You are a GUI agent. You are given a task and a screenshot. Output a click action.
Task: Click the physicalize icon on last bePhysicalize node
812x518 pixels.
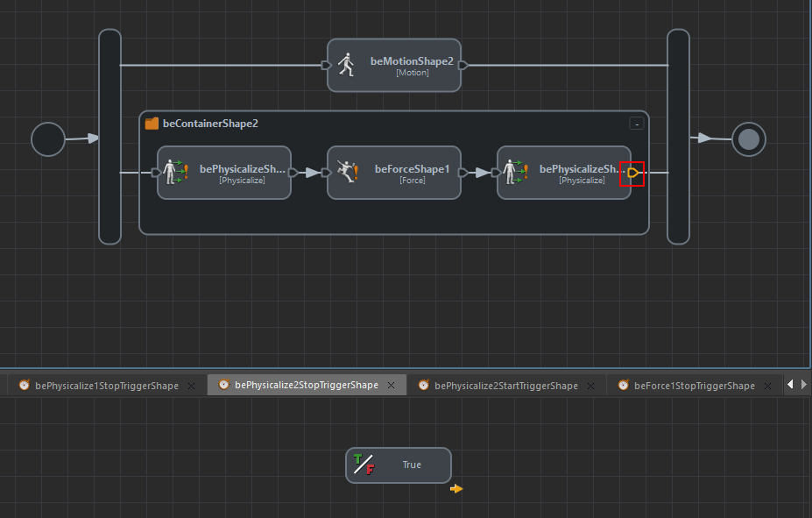(x=515, y=172)
